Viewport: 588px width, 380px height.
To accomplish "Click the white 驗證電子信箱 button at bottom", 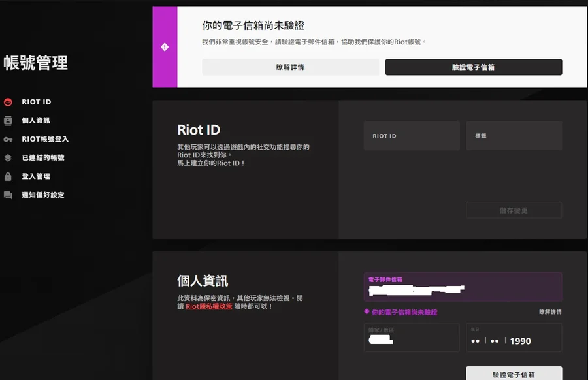I will (514, 374).
